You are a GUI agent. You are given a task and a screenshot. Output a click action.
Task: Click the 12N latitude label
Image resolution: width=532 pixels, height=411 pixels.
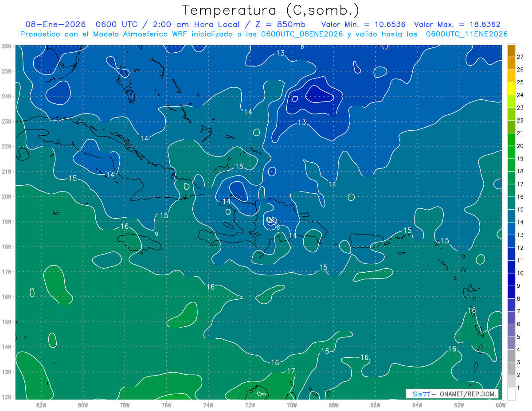[6, 397]
